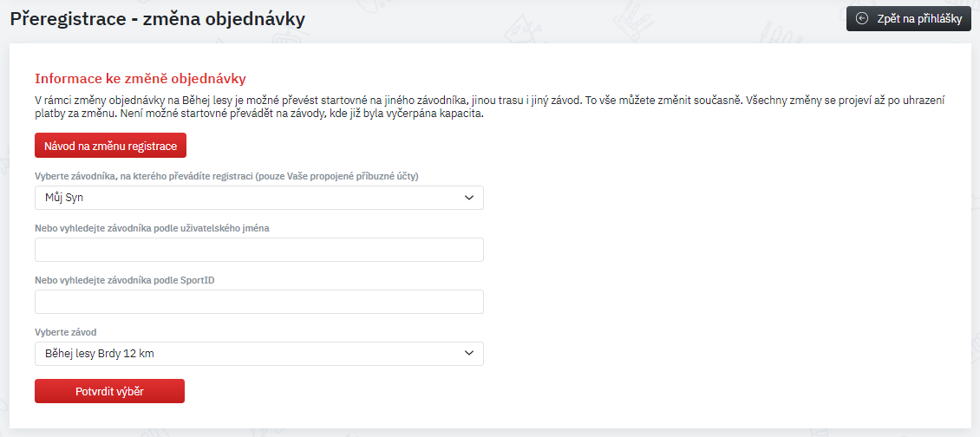This screenshot has height=437, width=980.
Task: Open the Můj Syn racer dropdown
Action: pos(259,198)
